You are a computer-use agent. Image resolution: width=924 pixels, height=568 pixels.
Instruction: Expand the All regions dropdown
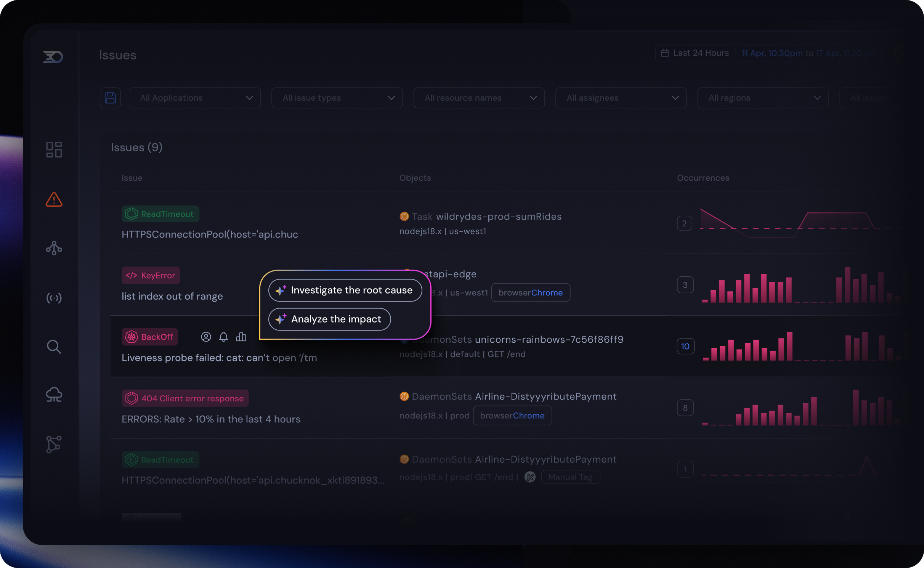(763, 98)
